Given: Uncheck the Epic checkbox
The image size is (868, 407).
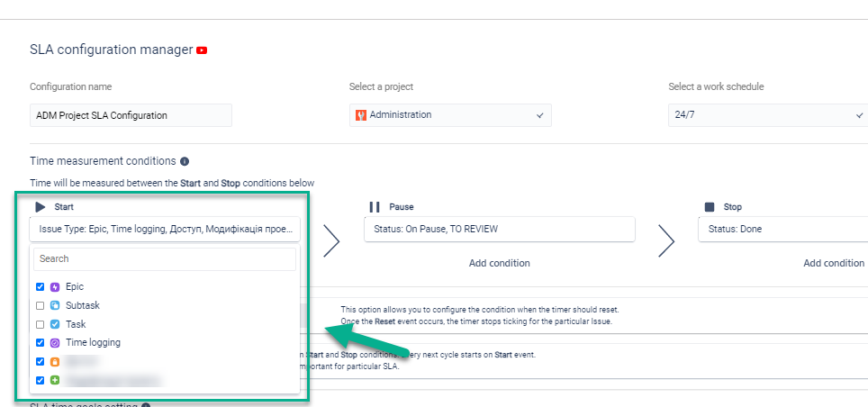Looking at the screenshot, I should coord(40,287).
